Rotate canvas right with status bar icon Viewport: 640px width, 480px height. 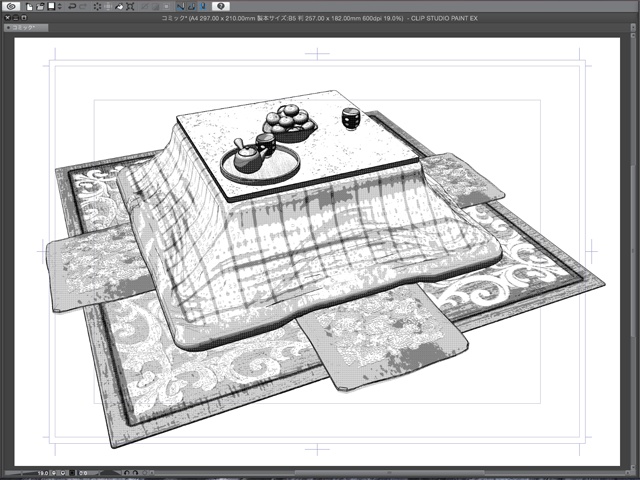[136, 473]
